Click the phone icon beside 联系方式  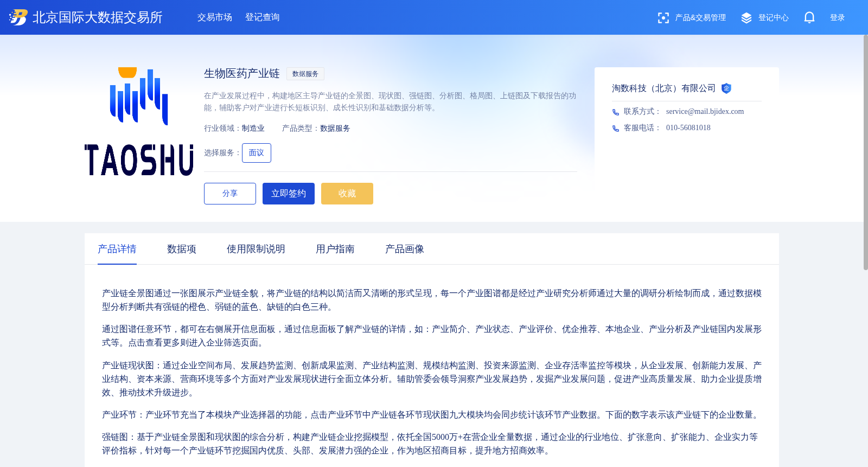click(616, 112)
